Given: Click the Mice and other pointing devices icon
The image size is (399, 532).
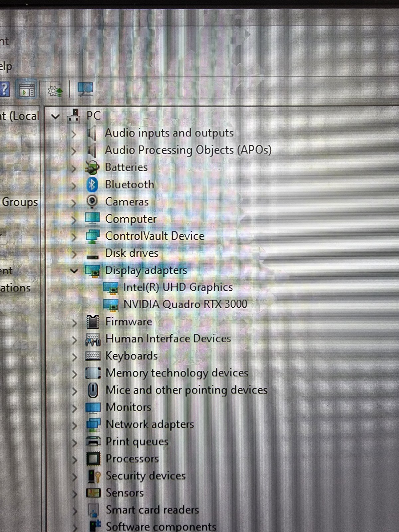Looking at the screenshot, I should click(93, 390).
